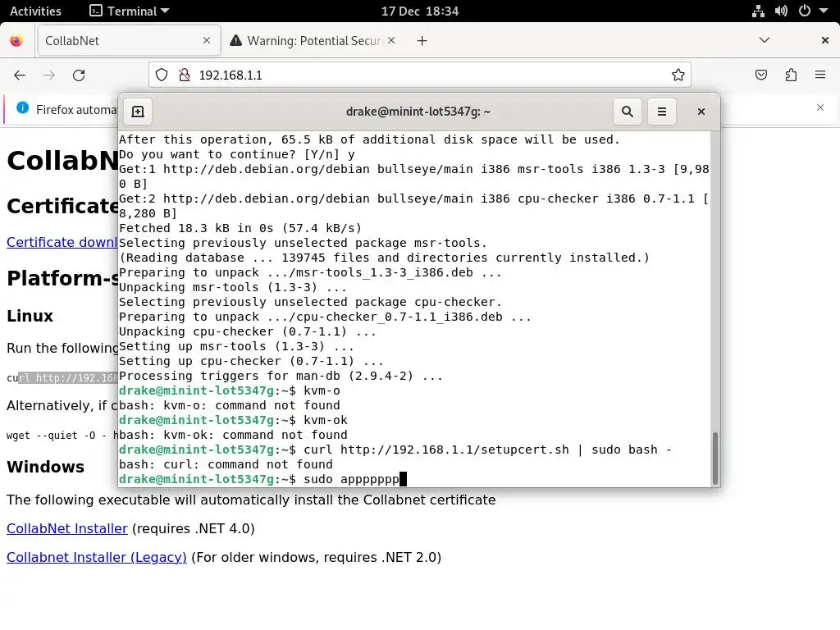Reload the current Firefox page
The height and width of the screenshot is (630, 840).
coord(79,75)
